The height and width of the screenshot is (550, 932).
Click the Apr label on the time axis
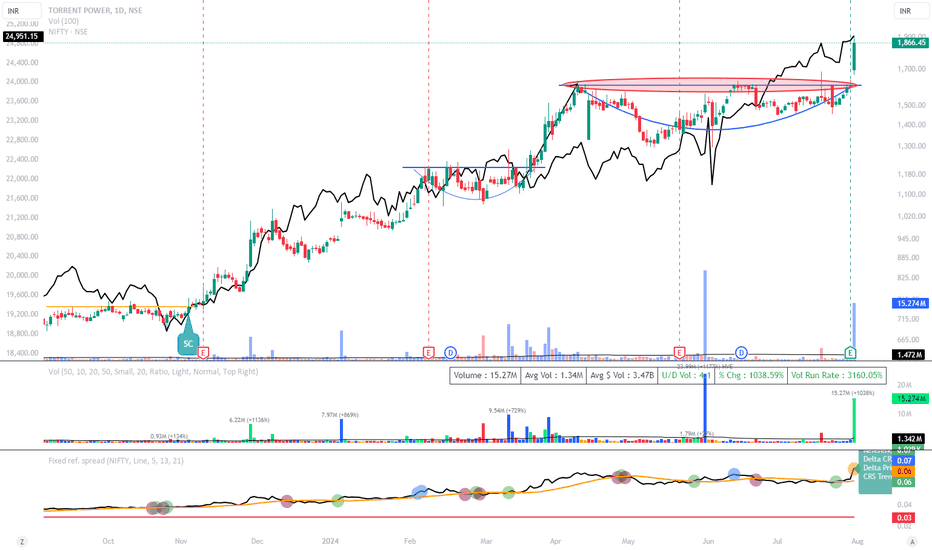coord(555,541)
